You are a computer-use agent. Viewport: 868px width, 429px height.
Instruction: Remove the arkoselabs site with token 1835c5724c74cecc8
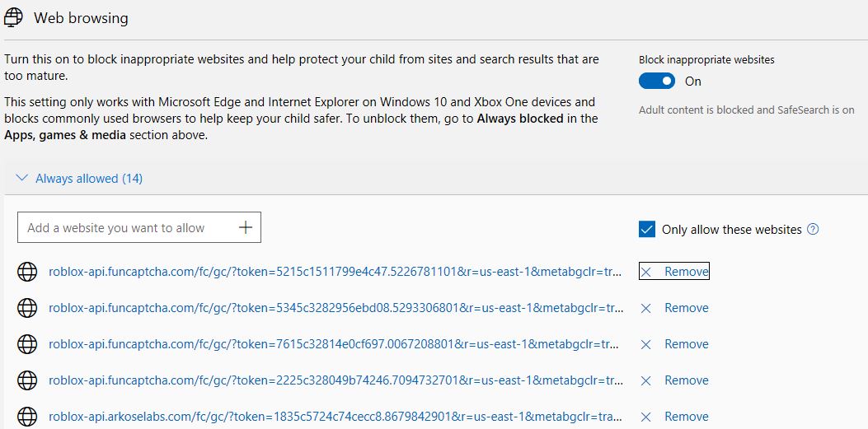(x=674, y=417)
